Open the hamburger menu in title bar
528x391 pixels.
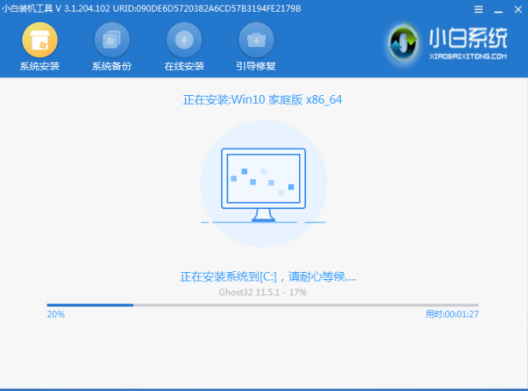point(478,9)
